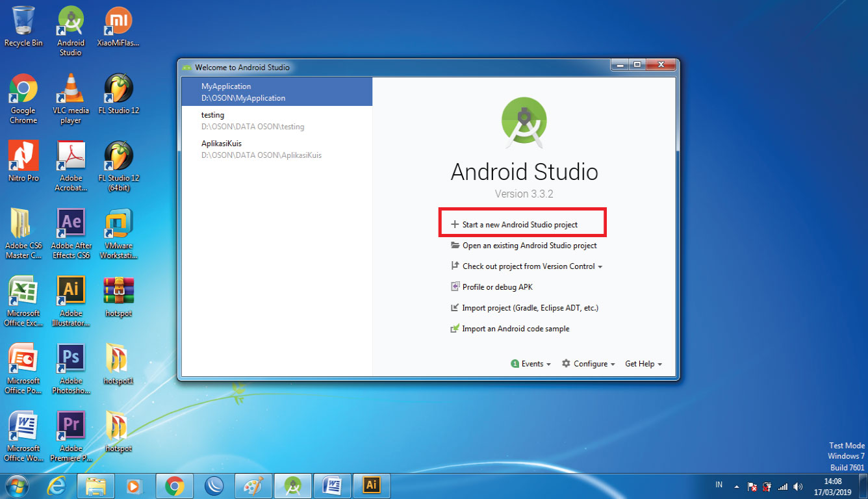Open Android Studio from the taskbar
Image resolution: width=868 pixels, height=499 pixels.
click(292, 485)
